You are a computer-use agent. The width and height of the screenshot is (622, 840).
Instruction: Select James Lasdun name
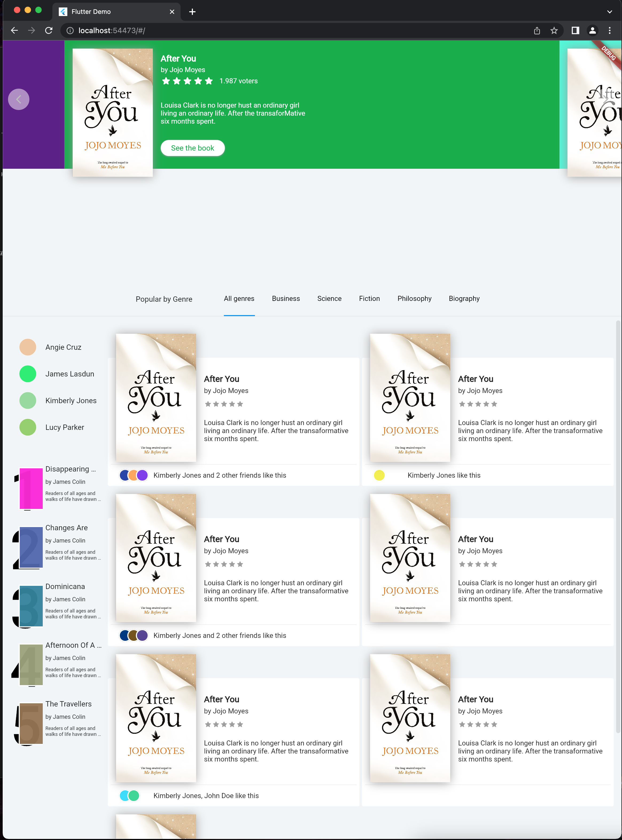point(70,374)
